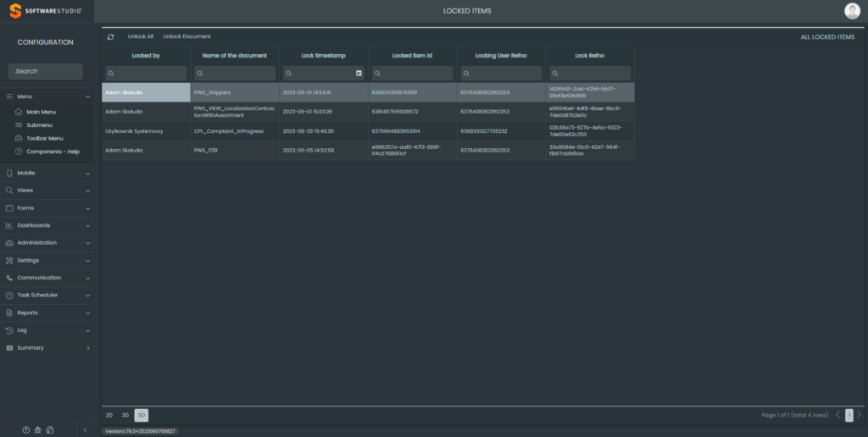Click the Unlock All button

pos(141,36)
